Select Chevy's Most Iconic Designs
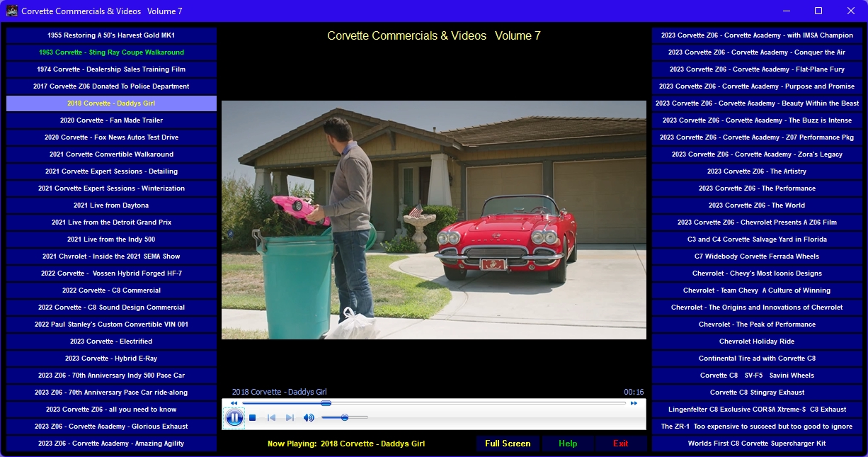 [757, 273]
